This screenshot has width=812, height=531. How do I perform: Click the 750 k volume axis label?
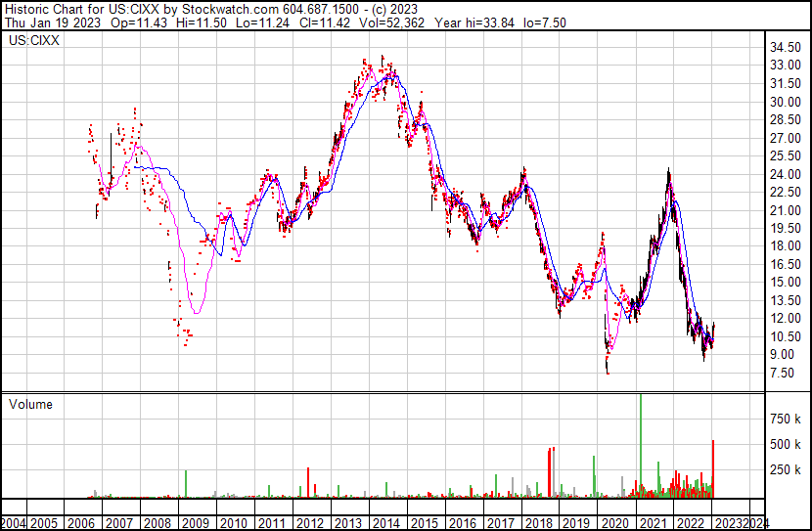[x=786, y=419]
